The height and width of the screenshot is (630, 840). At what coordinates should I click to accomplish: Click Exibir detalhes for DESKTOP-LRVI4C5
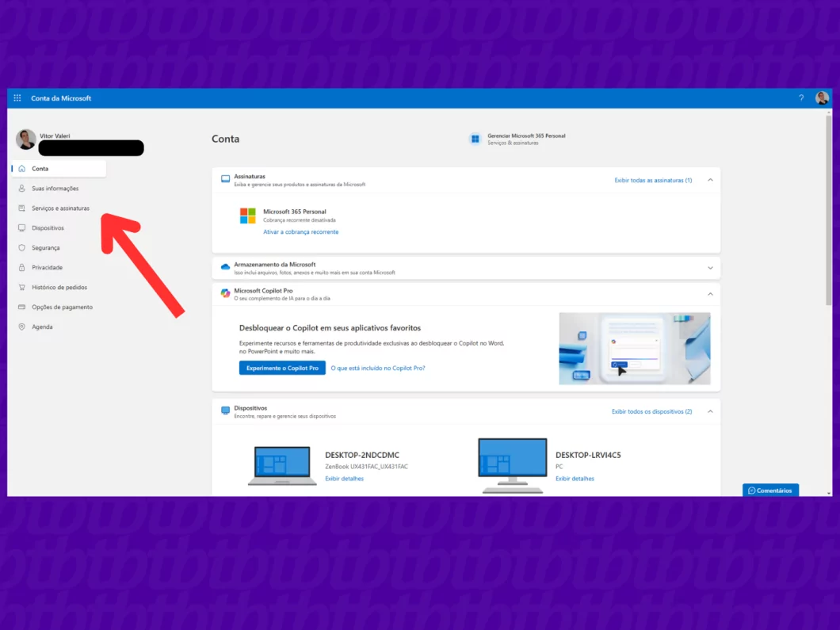(575, 479)
